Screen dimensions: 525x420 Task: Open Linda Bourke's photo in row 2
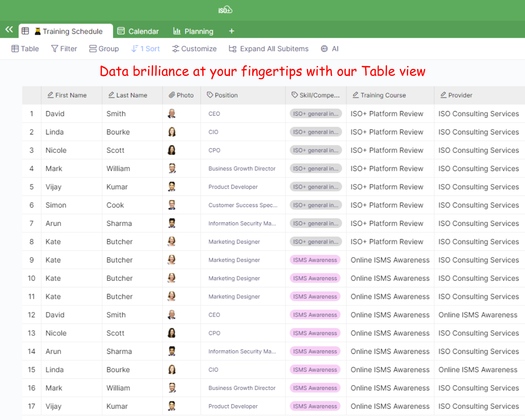click(x=172, y=132)
